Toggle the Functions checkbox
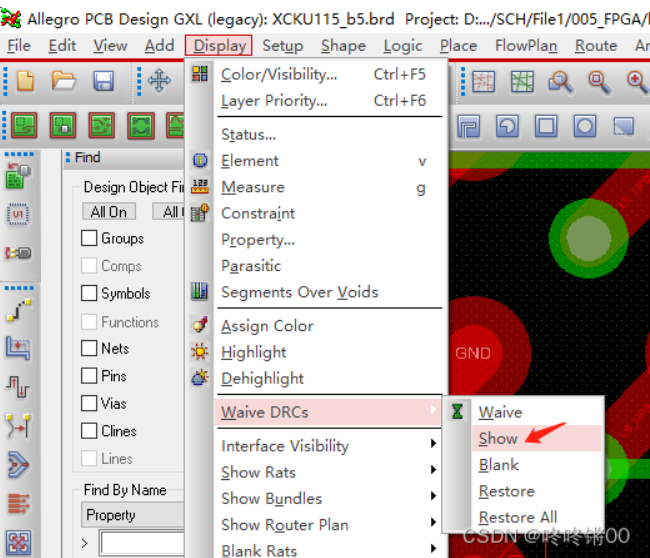This screenshot has width=650, height=558. (x=89, y=322)
